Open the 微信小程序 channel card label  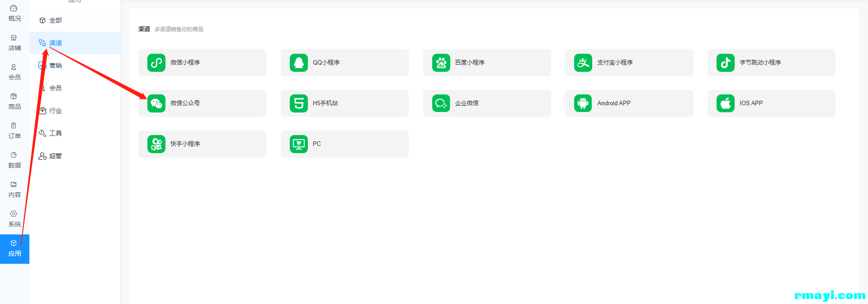pyautogui.click(x=185, y=62)
